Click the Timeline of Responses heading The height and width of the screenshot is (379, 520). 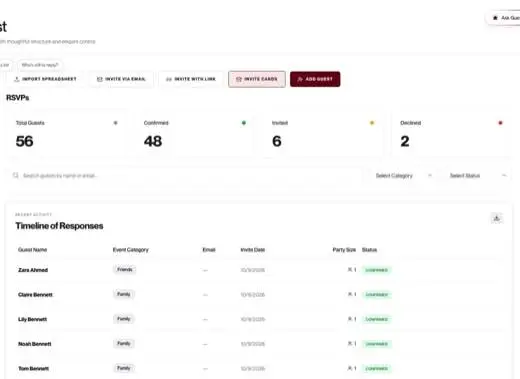coord(59,226)
